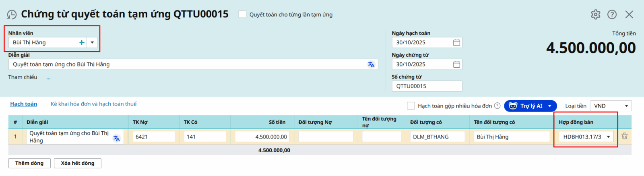Click info icon next to Hạch toán gộp

(497, 106)
